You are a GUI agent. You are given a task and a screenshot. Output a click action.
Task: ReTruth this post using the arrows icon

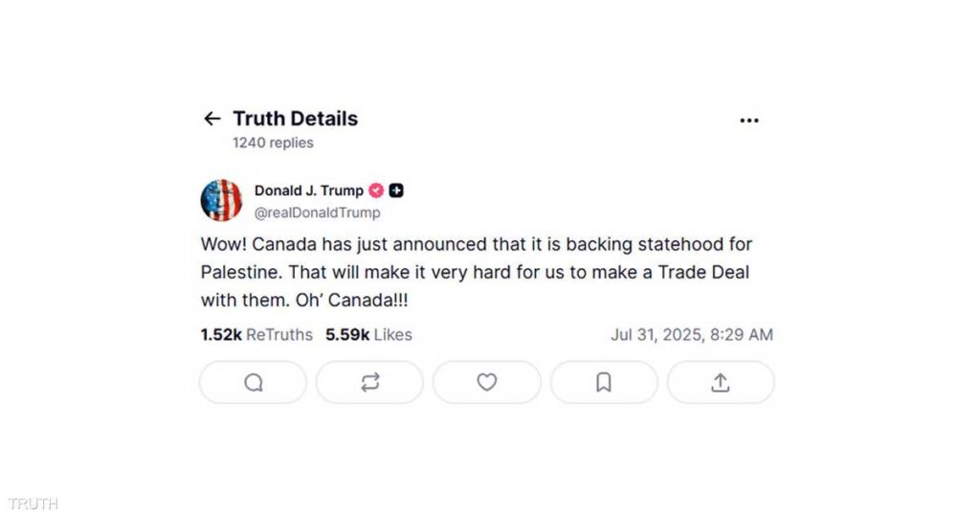[370, 383]
